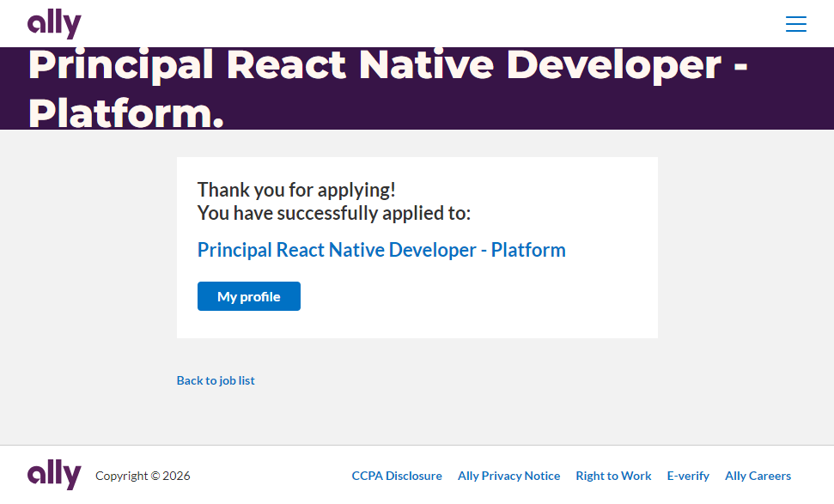View the Ally Privacy Notice
The height and width of the screenshot is (504, 834).
[508, 476]
